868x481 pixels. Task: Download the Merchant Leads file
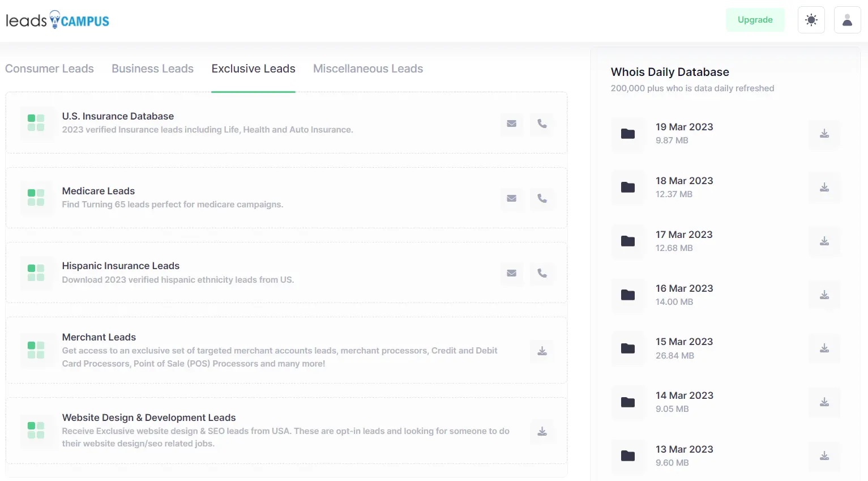point(542,351)
